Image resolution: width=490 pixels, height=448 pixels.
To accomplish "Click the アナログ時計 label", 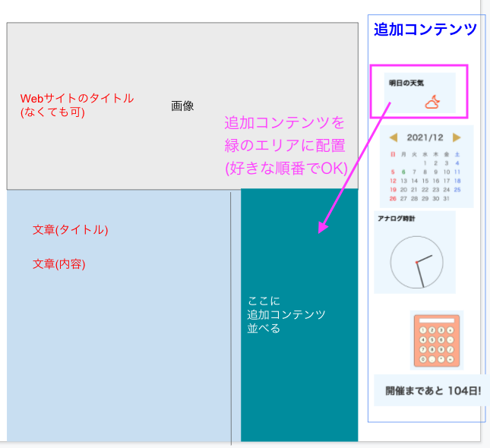I will [397, 219].
